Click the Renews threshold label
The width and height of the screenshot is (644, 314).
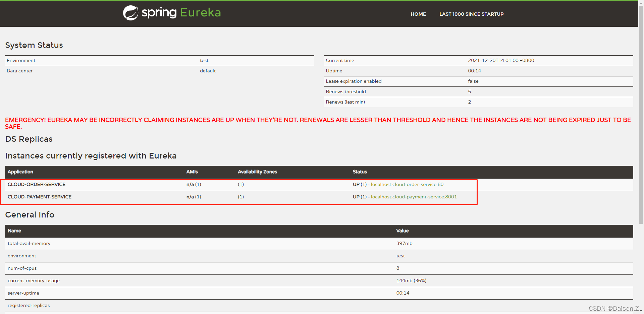click(346, 91)
